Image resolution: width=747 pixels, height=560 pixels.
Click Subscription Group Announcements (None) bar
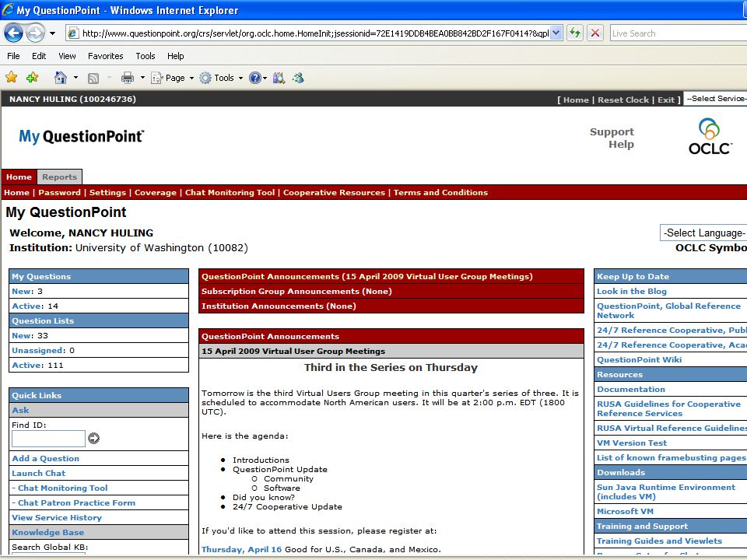391,292
